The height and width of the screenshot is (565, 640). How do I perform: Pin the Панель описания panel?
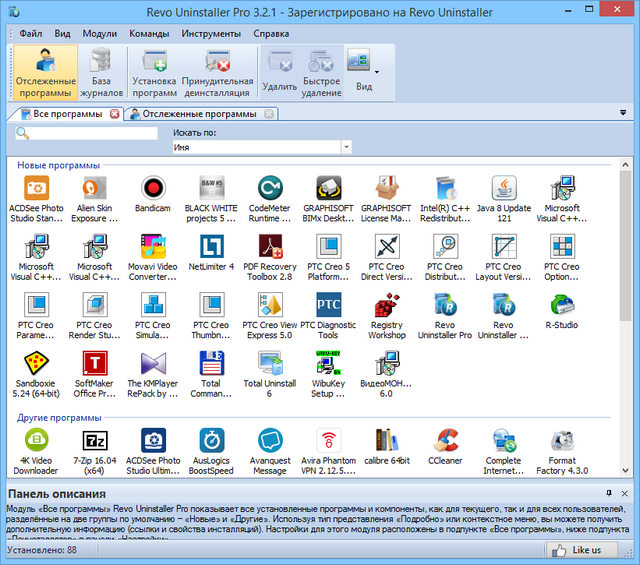click(x=609, y=493)
